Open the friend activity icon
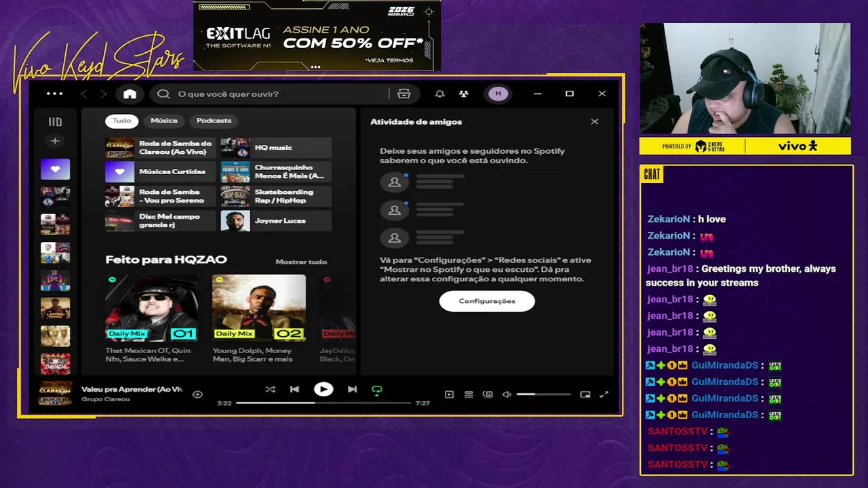The width and height of the screenshot is (868, 488). coord(463,94)
